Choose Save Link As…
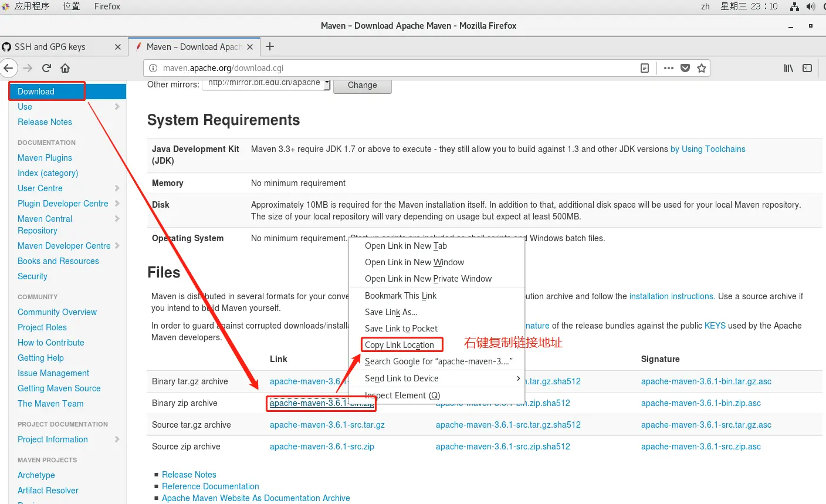Screen dimensions: 826x504 (436, 312)
